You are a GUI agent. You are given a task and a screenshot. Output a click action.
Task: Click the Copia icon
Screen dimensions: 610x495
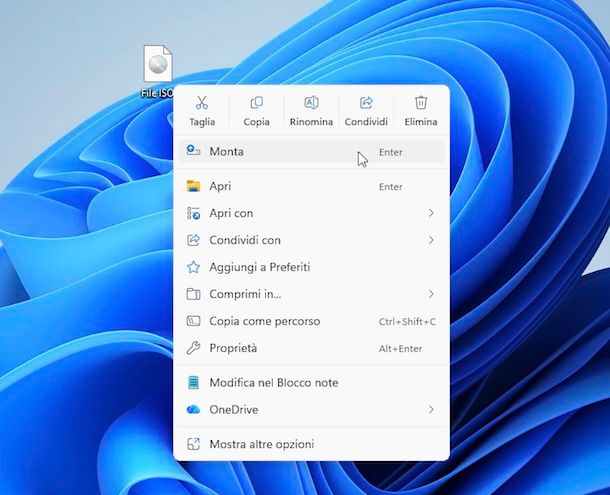[x=256, y=103]
